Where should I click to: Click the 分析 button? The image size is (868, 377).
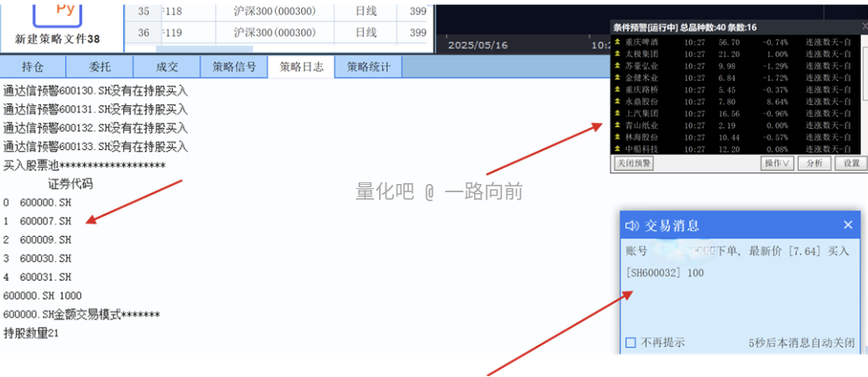(x=813, y=163)
